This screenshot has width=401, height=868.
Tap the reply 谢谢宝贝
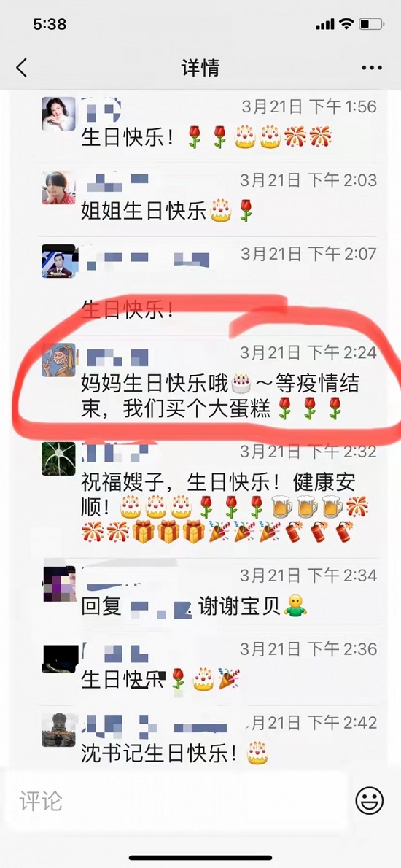(x=194, y=605)
